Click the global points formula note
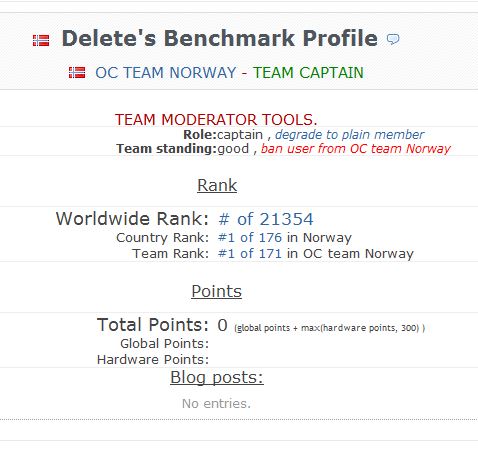The height and width of the screenshot is (456, 478). (x=330, y=328)
